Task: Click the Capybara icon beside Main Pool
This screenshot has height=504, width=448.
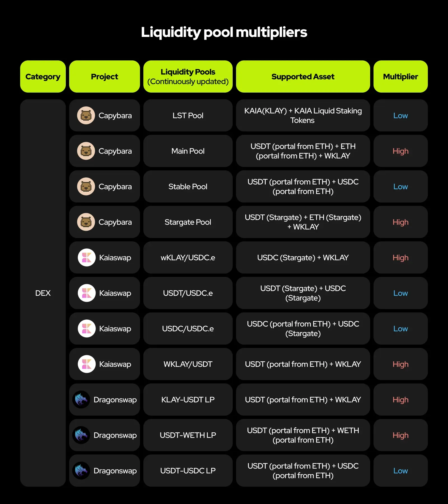Action: (86, 151)
